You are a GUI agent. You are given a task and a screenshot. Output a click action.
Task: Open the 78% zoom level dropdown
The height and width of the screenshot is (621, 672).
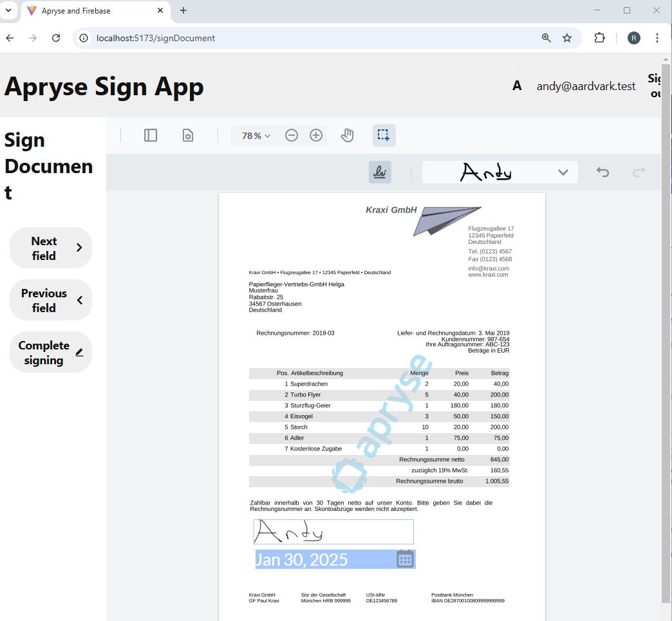point(256,136)
